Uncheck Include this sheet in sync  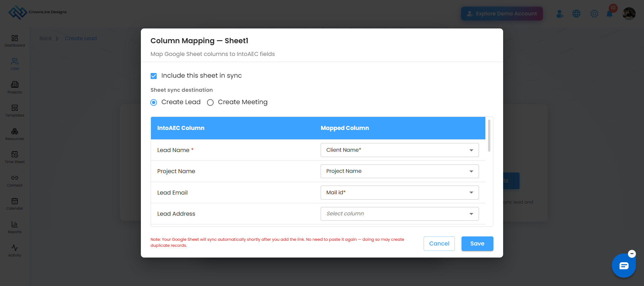tap(154, 76)
